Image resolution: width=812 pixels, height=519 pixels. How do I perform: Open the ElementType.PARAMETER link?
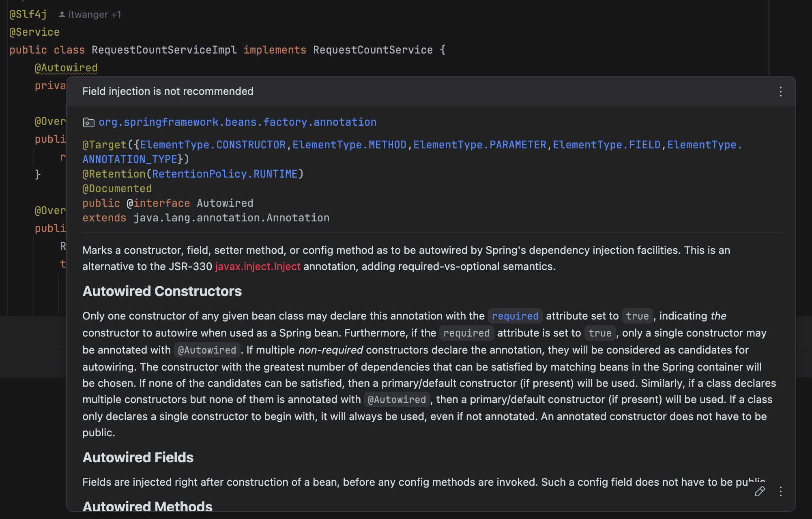[x=479, y=145]
